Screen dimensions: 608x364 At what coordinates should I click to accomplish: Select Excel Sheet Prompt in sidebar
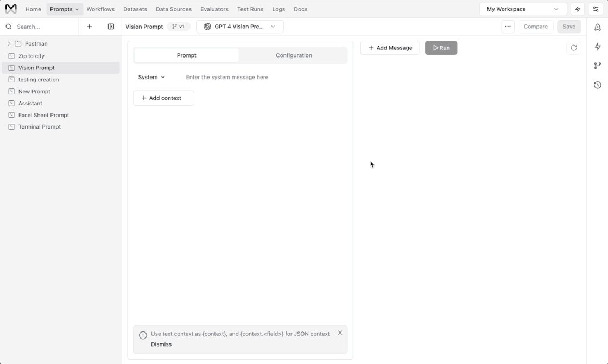coord(61,115)
